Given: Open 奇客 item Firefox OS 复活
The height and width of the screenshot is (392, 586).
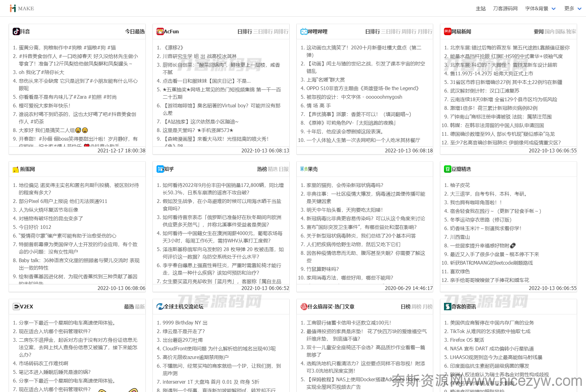Looking at the screenshot, I should click(467, 340).
